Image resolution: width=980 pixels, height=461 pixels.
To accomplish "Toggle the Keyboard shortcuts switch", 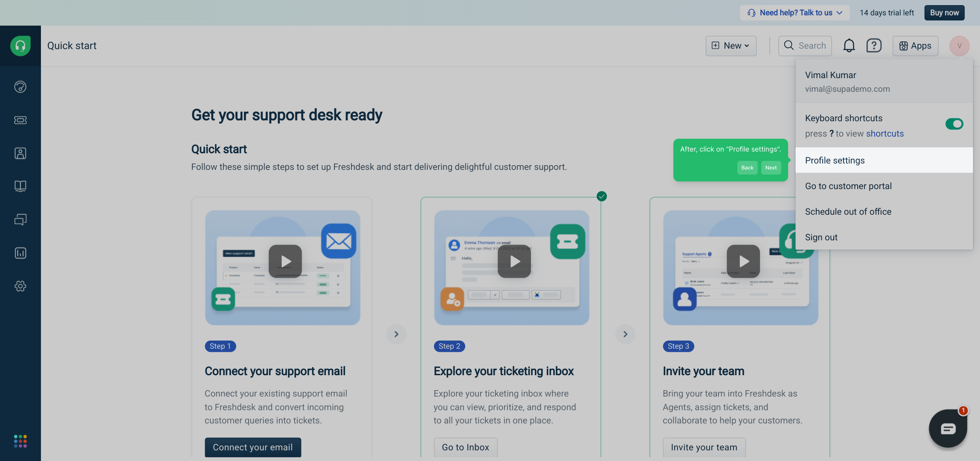I will point(954,124).
